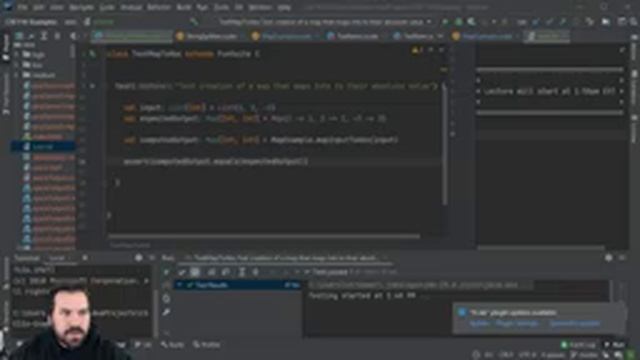Viewport: 640px width, 360px height.
Task: Open the Project tool window side button
Action: pyautogui.click(x=6, y=48)
